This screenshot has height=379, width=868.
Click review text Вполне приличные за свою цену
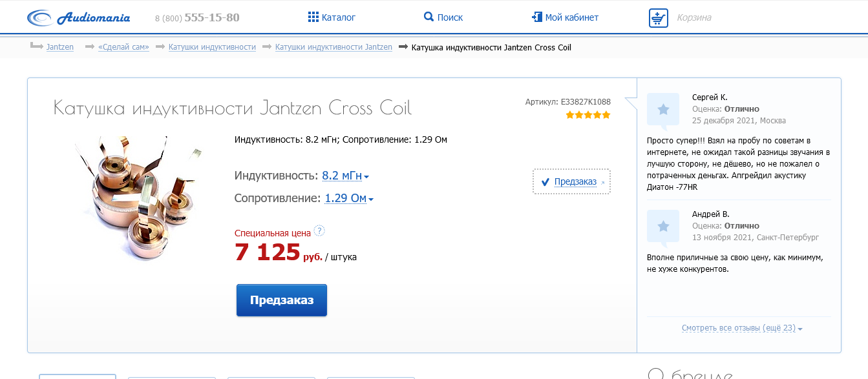[735, 263]
